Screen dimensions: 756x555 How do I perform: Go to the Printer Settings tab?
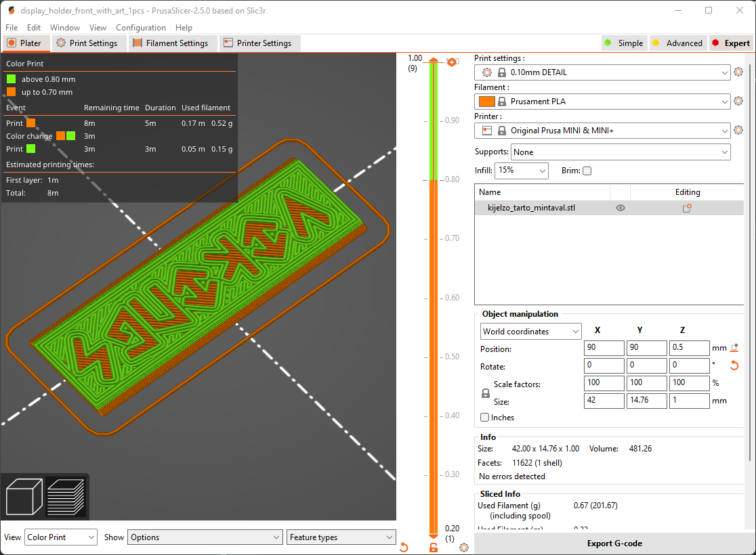[x=259, y=43]
